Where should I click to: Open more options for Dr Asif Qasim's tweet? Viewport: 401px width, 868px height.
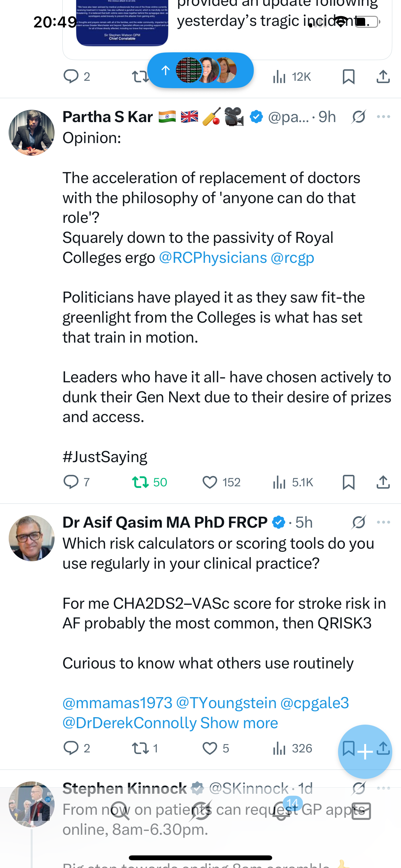click(x=384, y=522)
